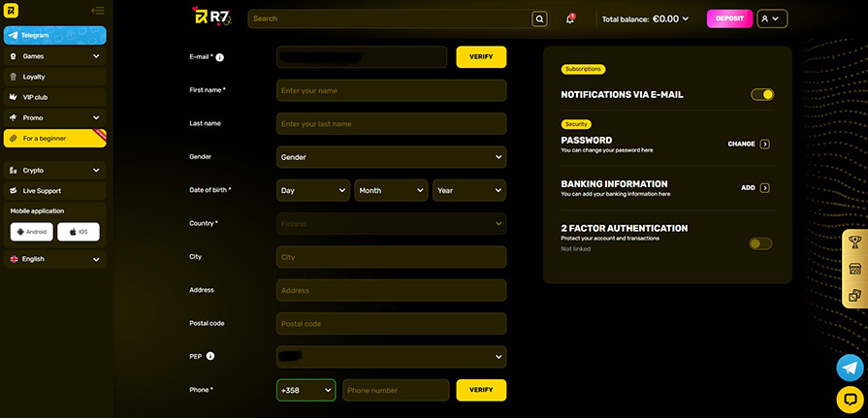The height and width of the screenshot is (418, 868).
Task: Click the trophy icon on right edge
Action: (854, 241)
